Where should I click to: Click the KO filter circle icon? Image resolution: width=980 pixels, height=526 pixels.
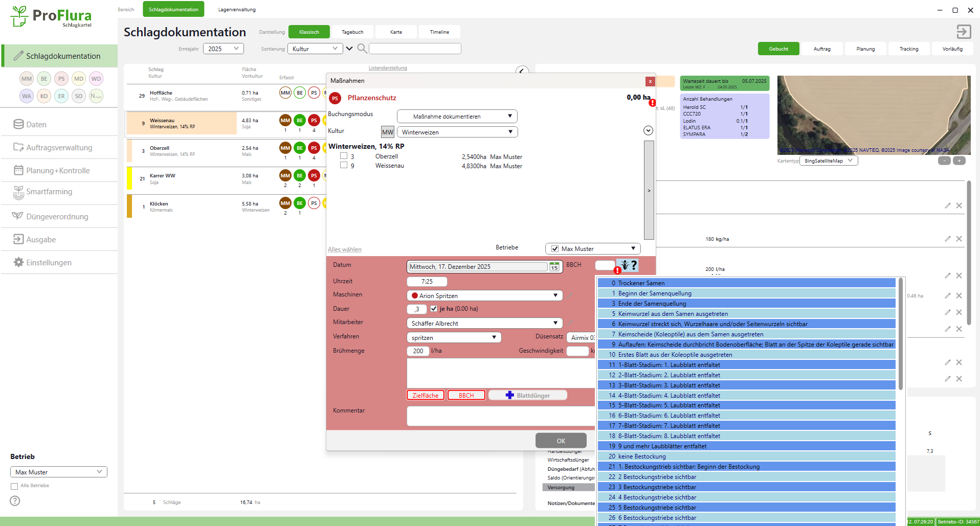44,96
